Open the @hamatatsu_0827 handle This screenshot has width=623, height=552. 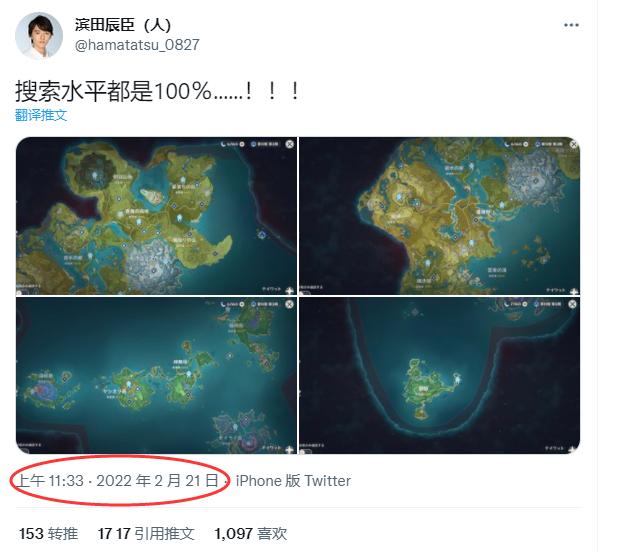click(x=137, y=45)
